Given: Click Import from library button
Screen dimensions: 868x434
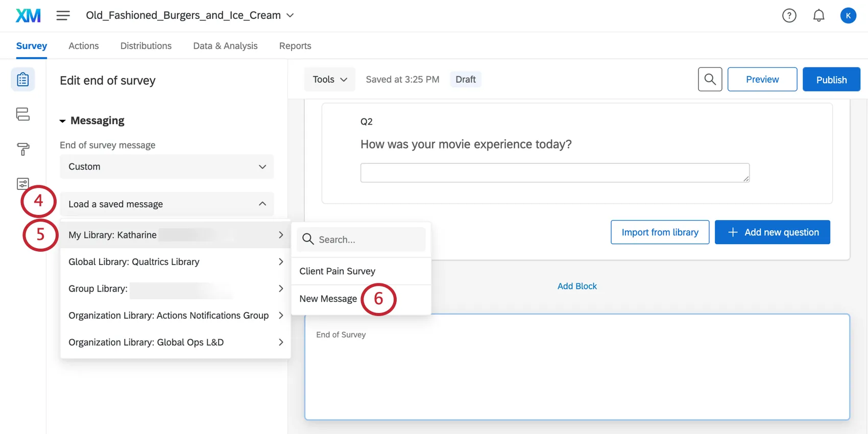Looking at the screenshot, I should point(660,232).
